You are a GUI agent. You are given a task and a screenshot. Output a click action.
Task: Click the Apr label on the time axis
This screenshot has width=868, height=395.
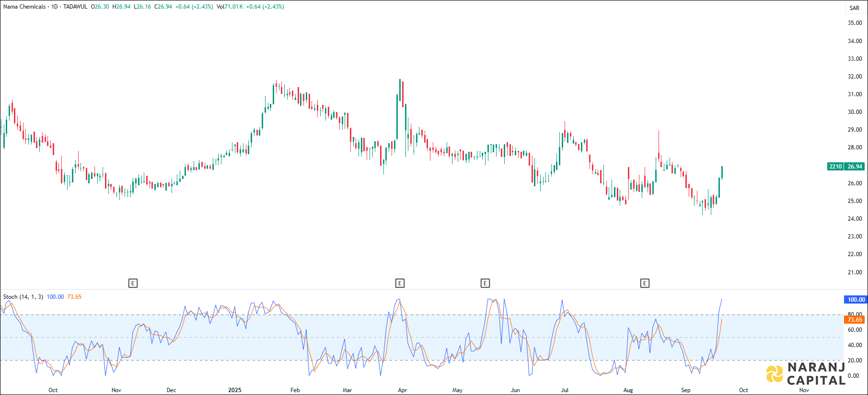[x=403, y=390]
